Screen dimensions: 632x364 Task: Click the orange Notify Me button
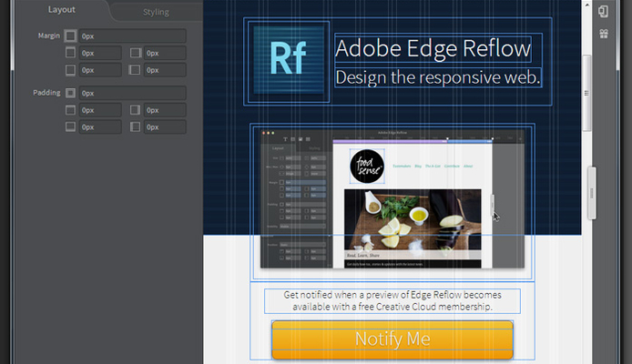(x=392, y=339)
